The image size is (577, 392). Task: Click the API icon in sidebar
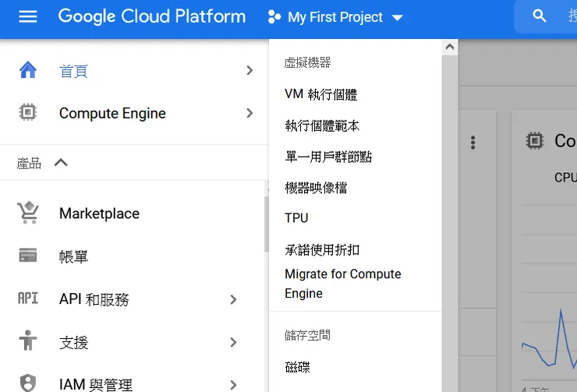(28, 298)
